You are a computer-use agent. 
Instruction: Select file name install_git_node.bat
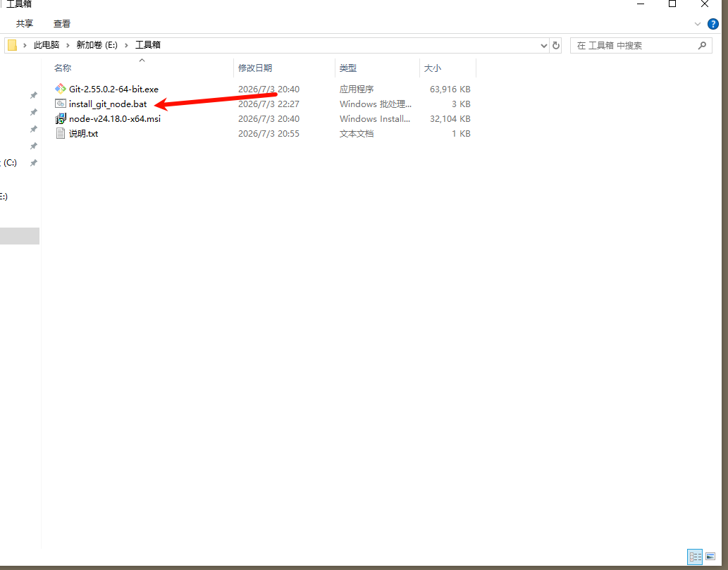click(x=108, y=104)
